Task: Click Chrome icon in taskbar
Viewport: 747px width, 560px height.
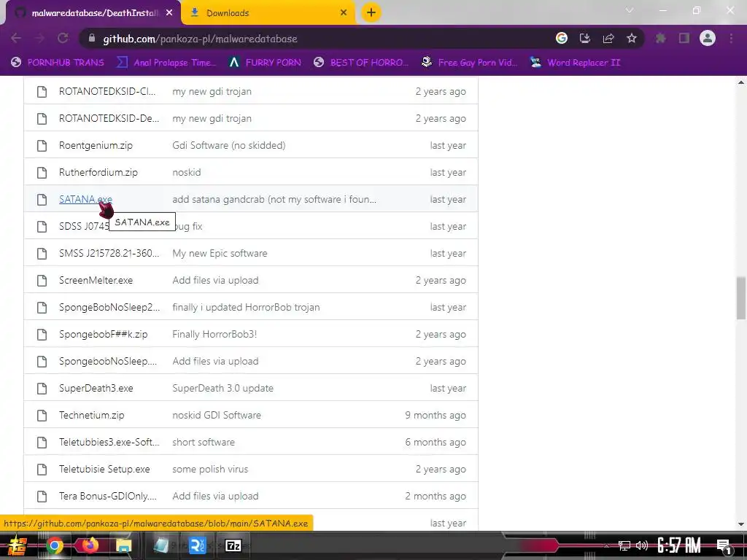Action: (x=55, y=545)
